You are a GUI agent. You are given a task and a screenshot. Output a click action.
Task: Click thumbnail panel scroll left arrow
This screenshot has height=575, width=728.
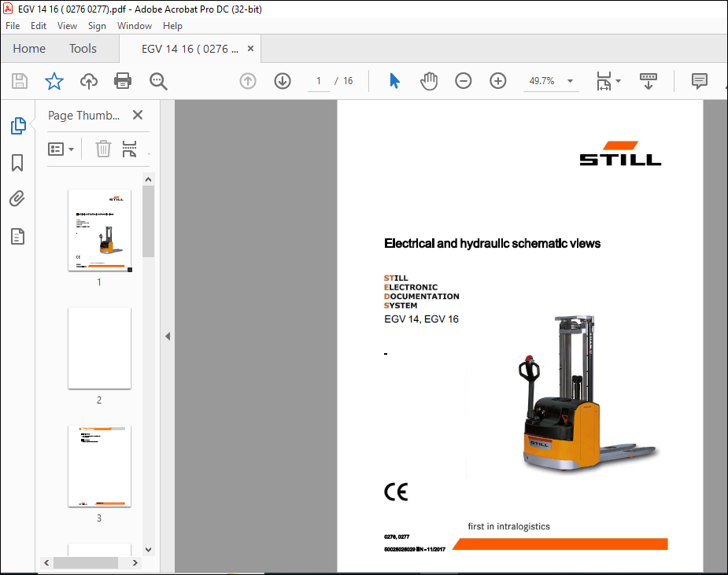click(x=46, y=562)
